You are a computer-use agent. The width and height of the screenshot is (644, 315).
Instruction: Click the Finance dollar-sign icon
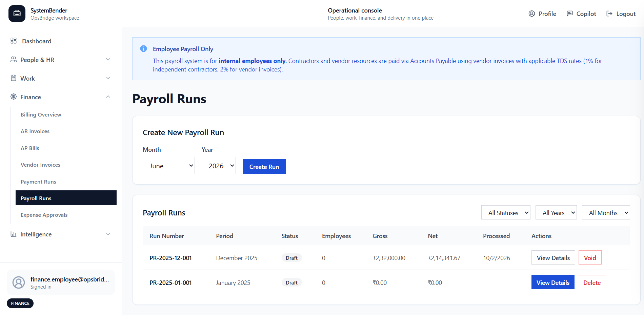(x=14, y=97)
